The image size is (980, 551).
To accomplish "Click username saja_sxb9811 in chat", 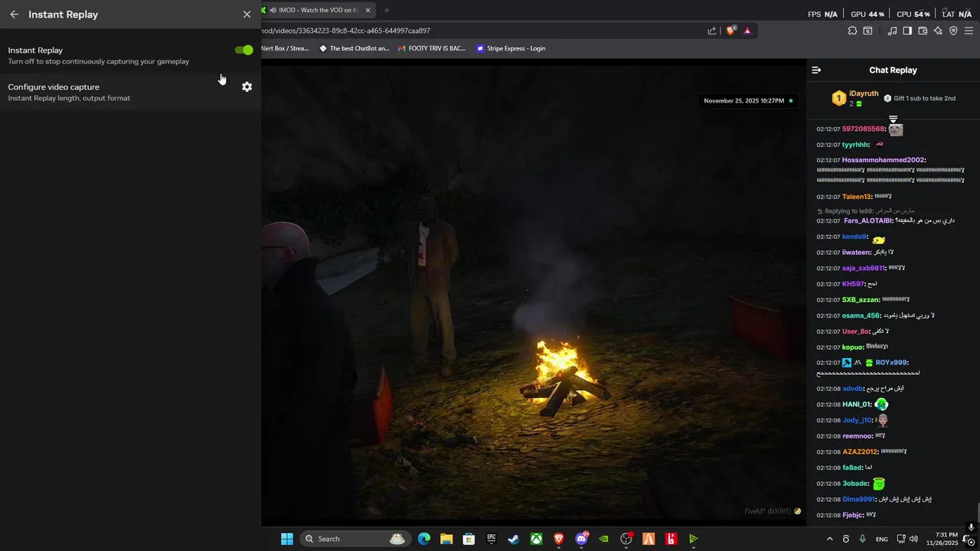I will (864, 268).
